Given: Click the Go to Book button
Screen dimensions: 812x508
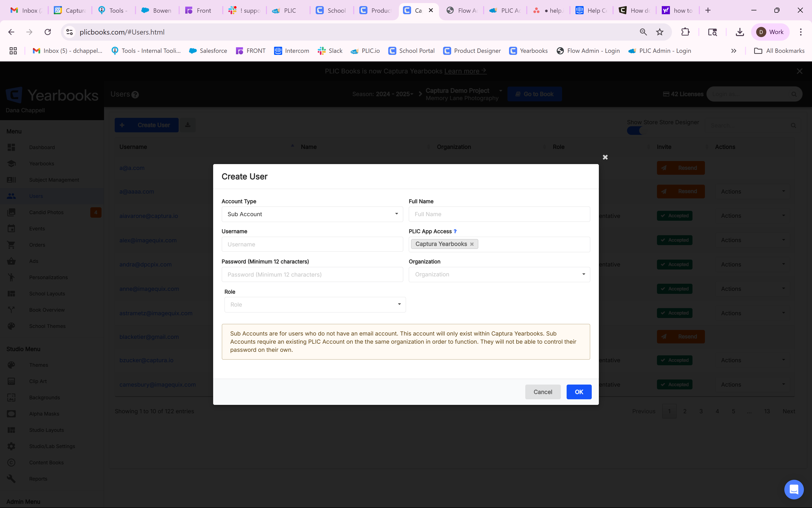Looking at the screenshot, I should point(534,94).
